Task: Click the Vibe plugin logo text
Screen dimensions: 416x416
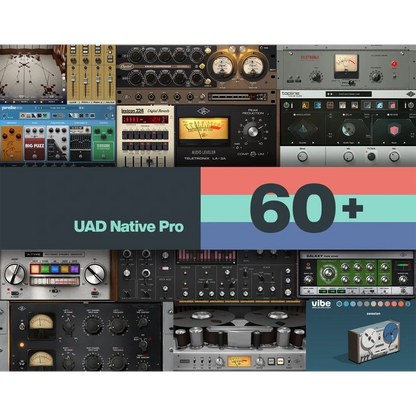Action: click(x=321, y=303)
